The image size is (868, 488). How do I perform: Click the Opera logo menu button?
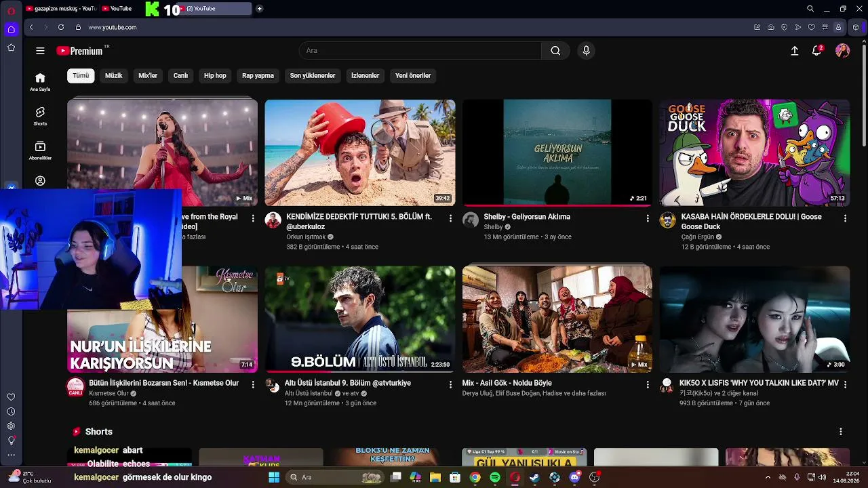click(x=11, y=10)
